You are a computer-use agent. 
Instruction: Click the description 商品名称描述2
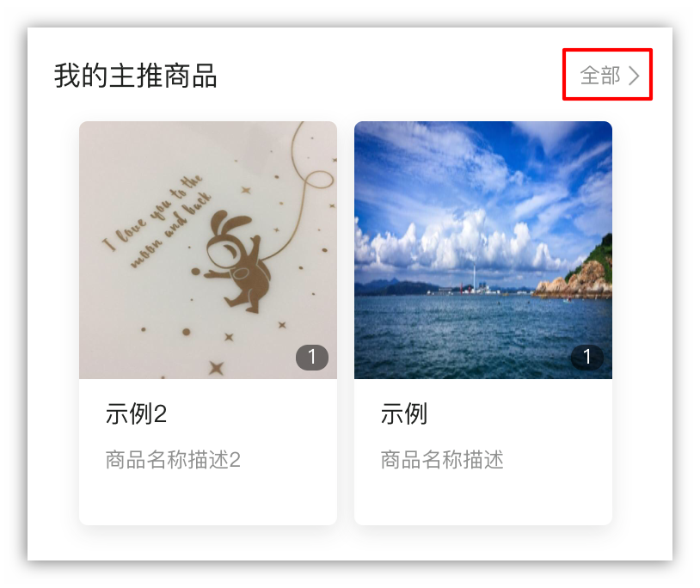173,460
